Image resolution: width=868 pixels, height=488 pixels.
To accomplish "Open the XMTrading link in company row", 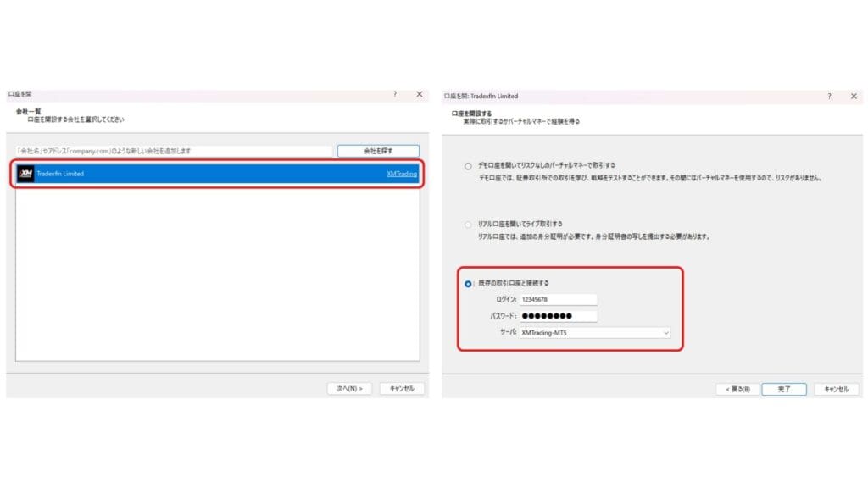I will pyautogui.click(x=402, y=174).
